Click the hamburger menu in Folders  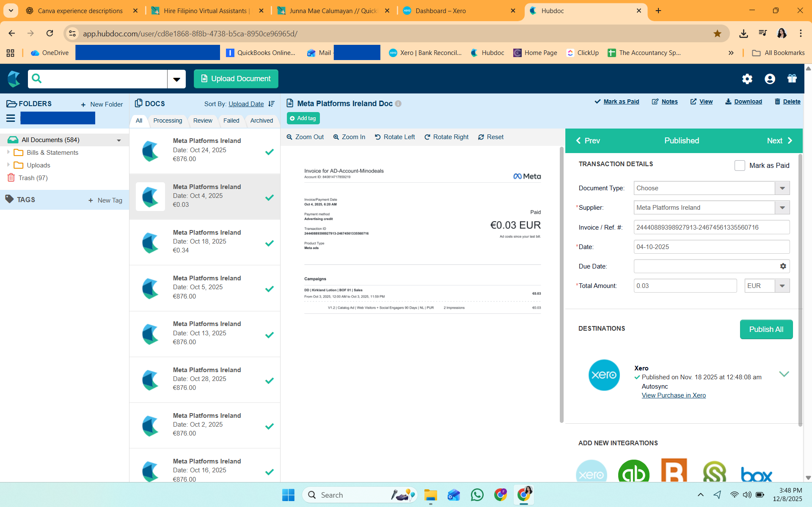[11, 118]
